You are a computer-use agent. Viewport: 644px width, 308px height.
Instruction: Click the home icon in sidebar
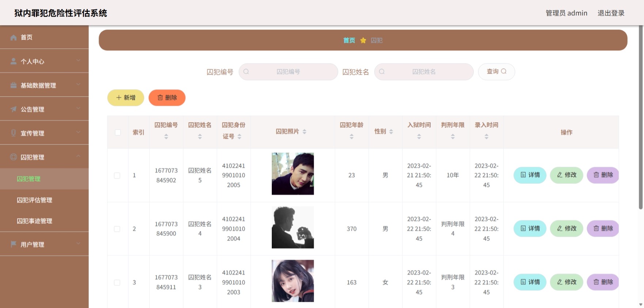[x=14, y=37]
